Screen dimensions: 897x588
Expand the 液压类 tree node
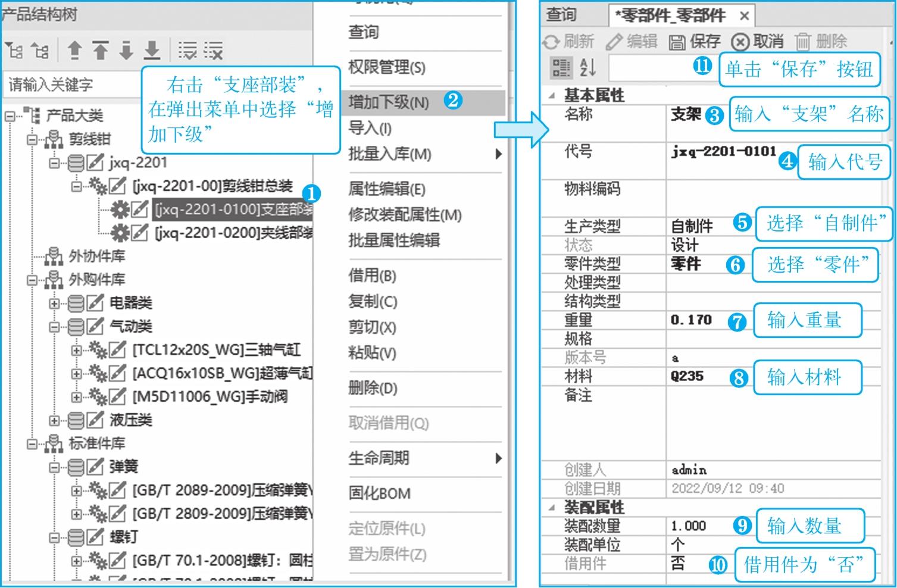[x=54, y=420]
